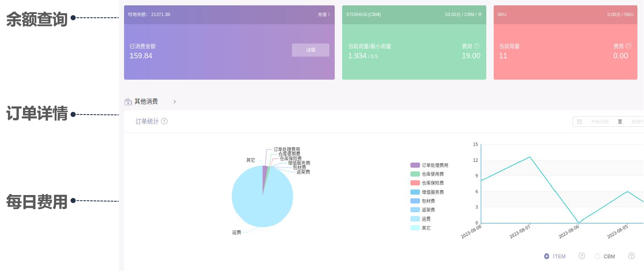Click the help icon after CBM option
The height and width of the screenshot is (271, 644).
coord(631,256)
